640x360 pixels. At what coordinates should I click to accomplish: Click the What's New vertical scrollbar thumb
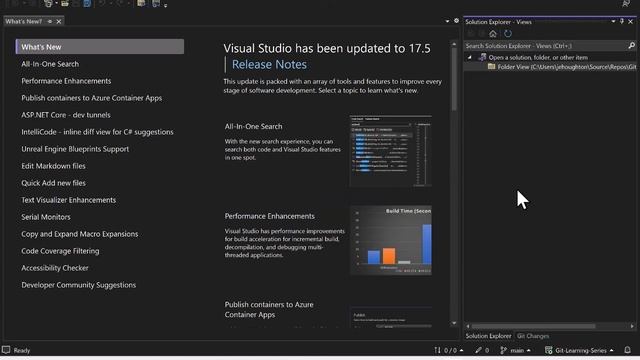454,80
